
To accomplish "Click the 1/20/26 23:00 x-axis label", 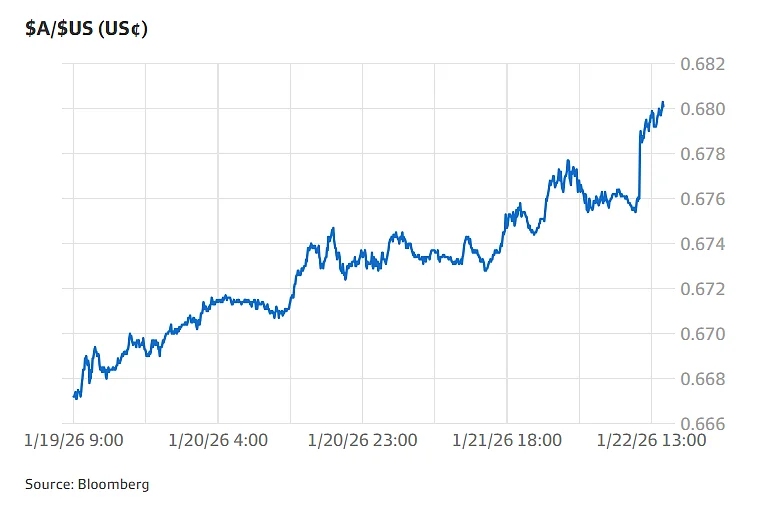I will click(x=362, y=440).
